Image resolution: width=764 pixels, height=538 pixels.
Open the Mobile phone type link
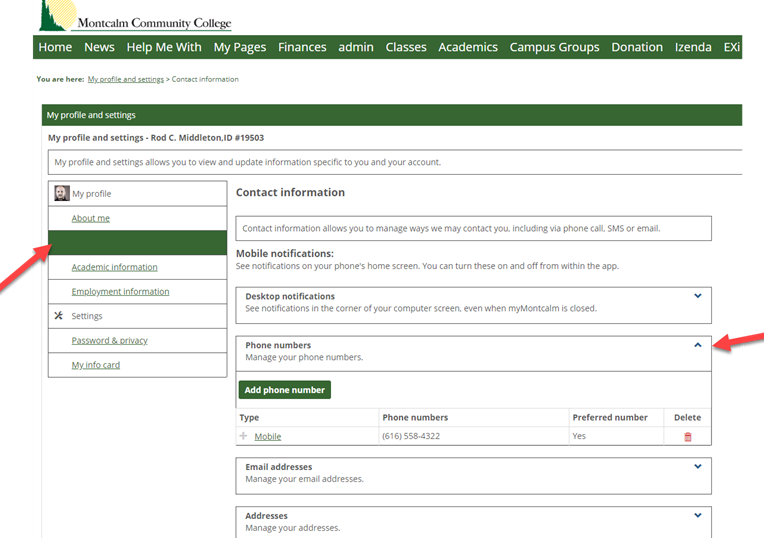(x=267, y=437)
